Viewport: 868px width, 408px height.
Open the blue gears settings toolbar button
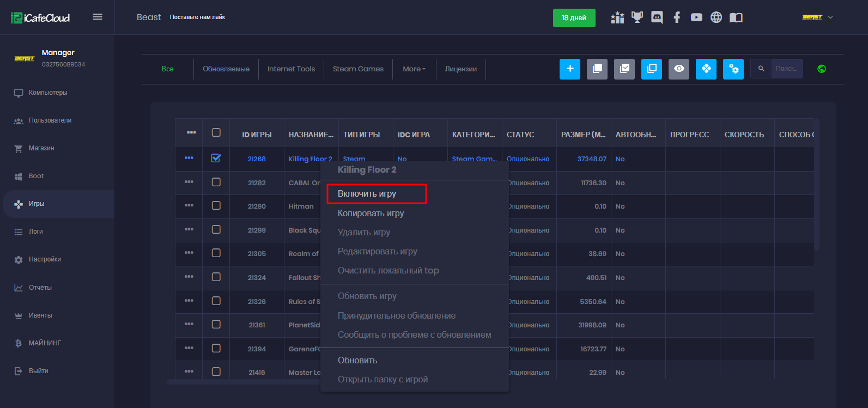(733, 69)
